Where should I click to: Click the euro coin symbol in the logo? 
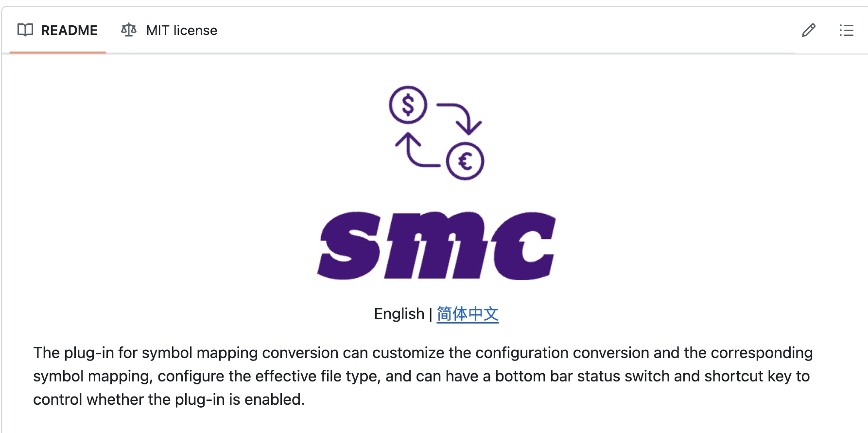(x=465, y=161)
